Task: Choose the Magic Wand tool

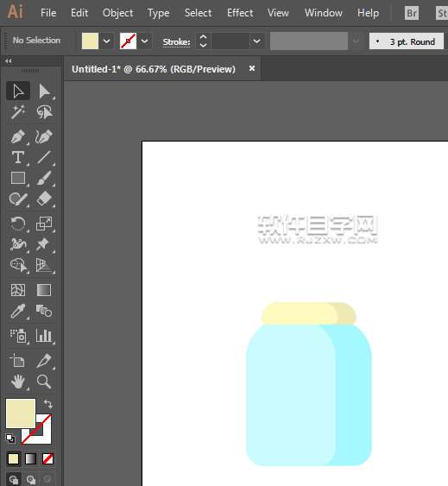Action: tap(17, 112)
